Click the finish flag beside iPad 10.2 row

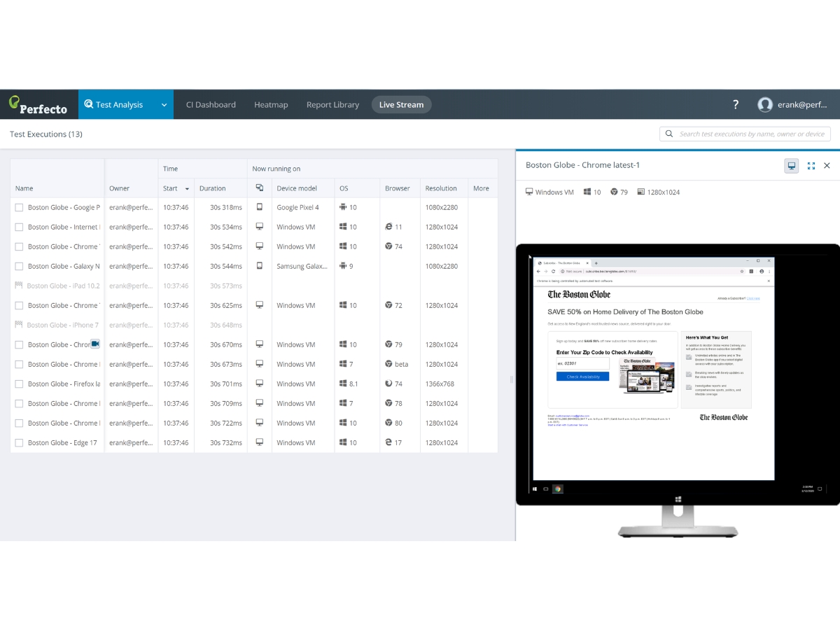point(19,286)
